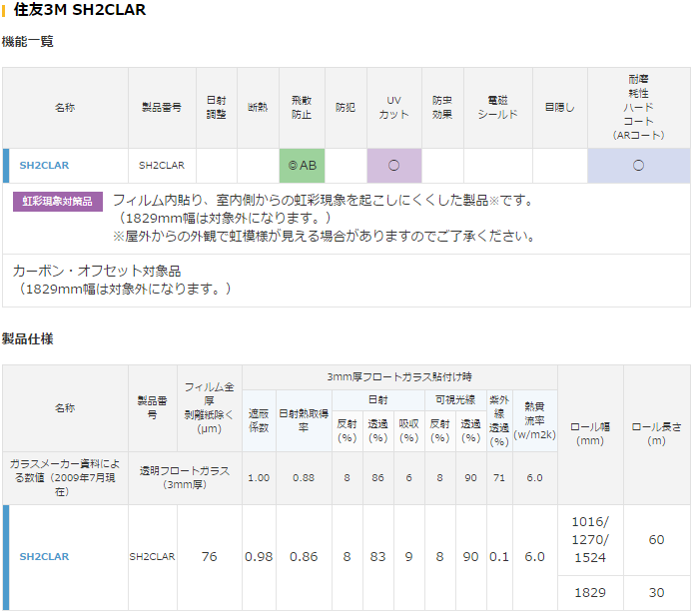698x616 pixels.
Task: Click the 熱貫流率 column header
Action: [534, 420]
